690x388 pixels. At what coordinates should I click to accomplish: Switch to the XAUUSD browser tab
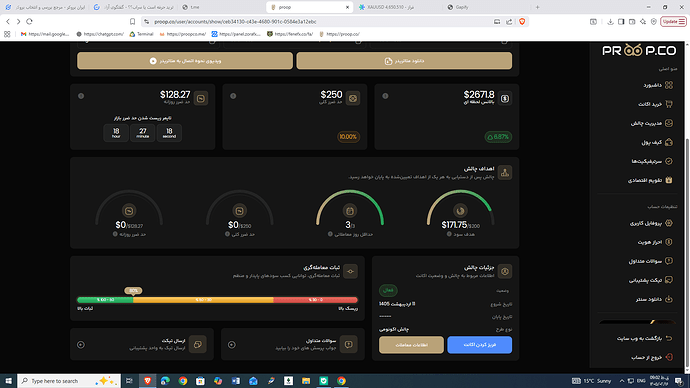[x=392, y=7]
